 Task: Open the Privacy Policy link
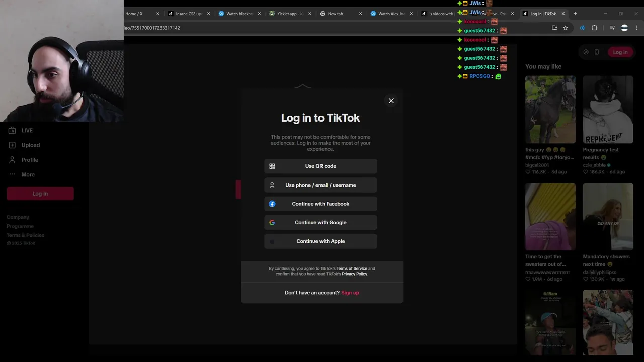(355, 274)
